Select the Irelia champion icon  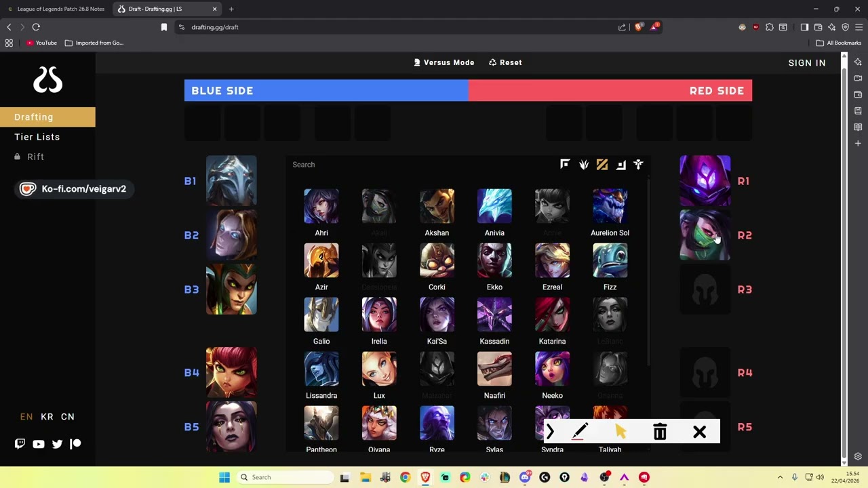pyautogui.click(x=379, y=314)
